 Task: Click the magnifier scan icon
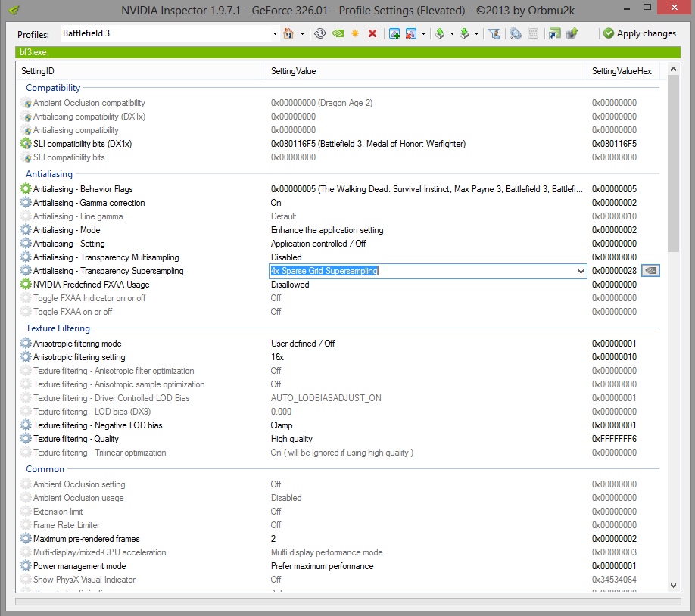tap(515, 33)
